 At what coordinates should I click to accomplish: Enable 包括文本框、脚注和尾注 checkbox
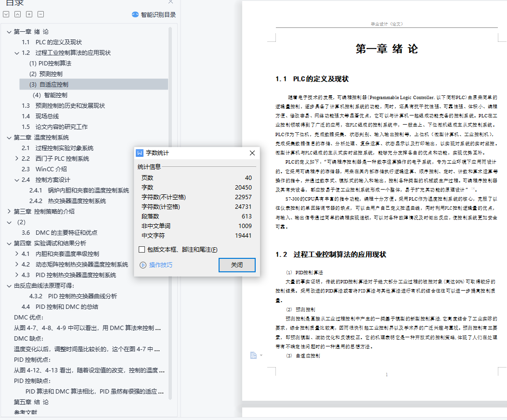click(142, 249)
